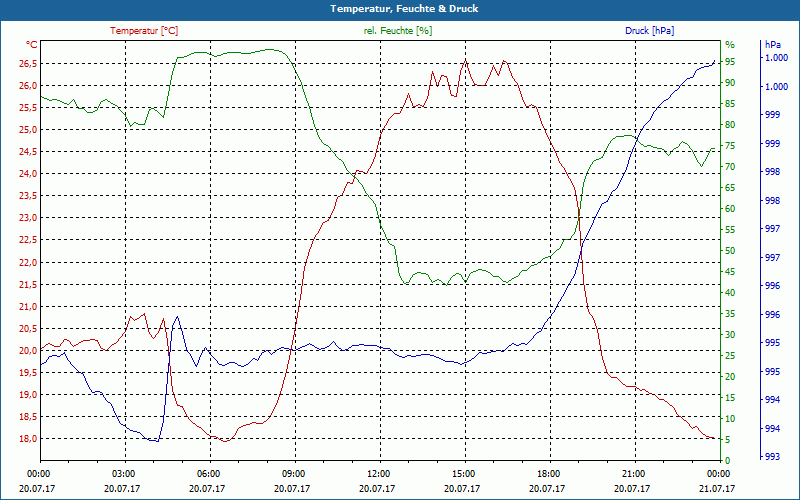Pick '10' on the humidity scale
Image resolution: width=800 pixels, height=500 pixels.
pyautogui.click(x=730, y=418)
